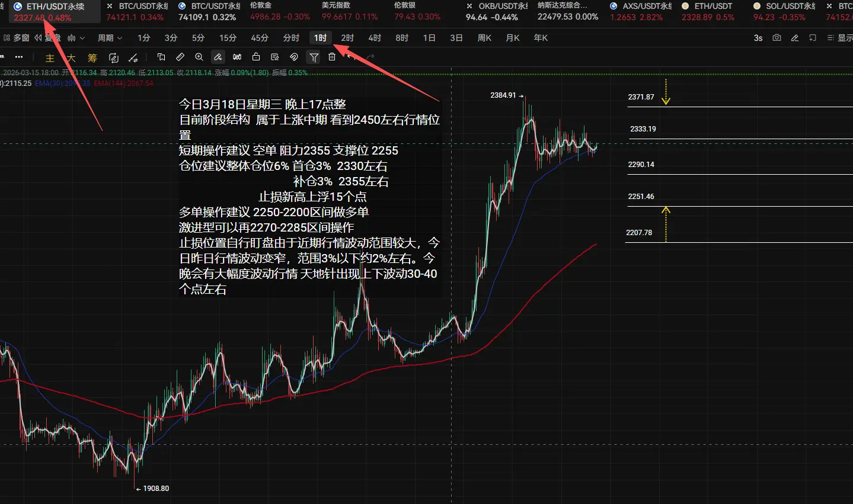Click the pencil edit icon near 3s
This screenshot has width=853, height=504.
pyautogui.click(x=795, y=38)
